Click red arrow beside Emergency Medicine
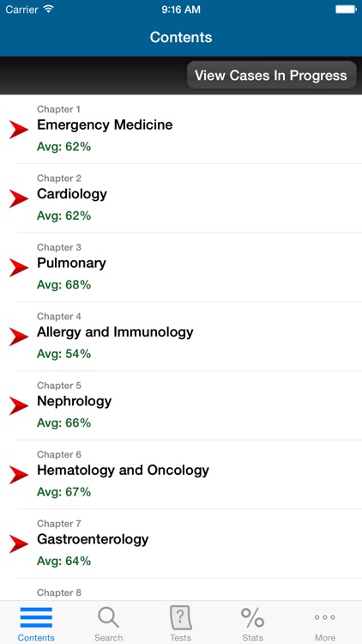Viewport: 362px width, 644px height. pos(19,130)
